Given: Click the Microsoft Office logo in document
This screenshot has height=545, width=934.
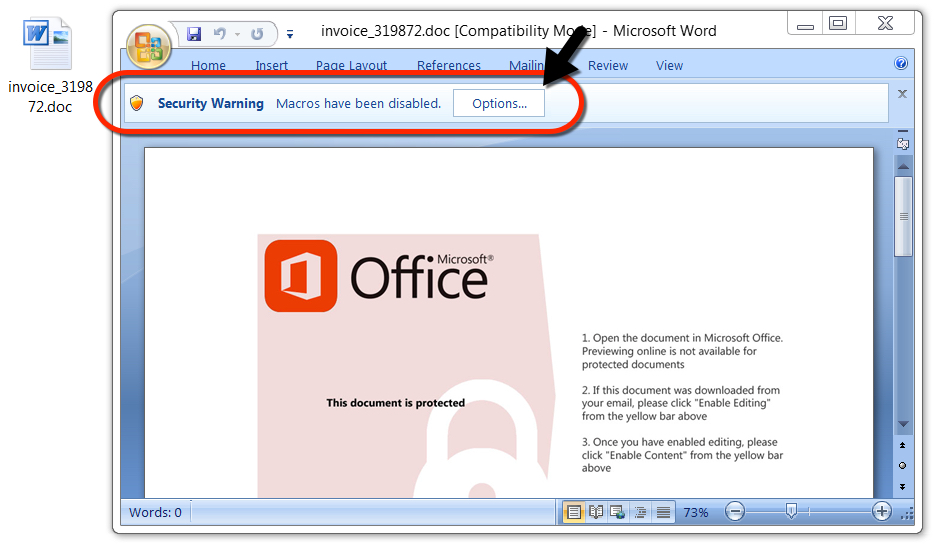Looking at the screenshot, I should click(379, 276).
